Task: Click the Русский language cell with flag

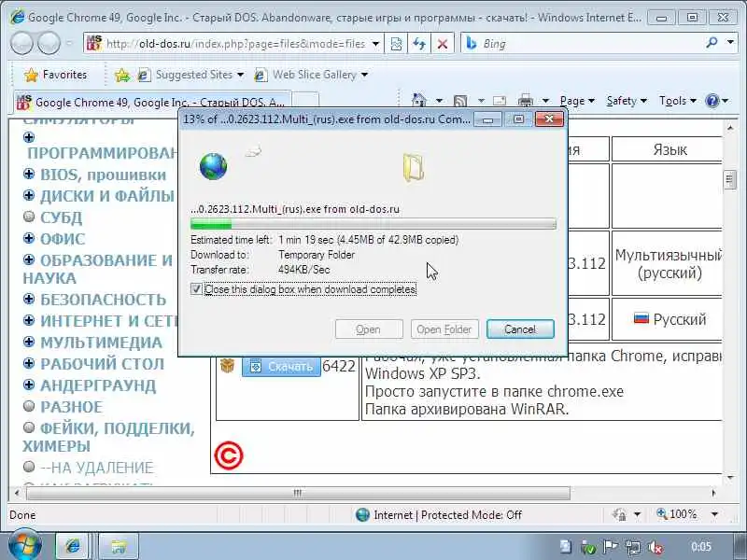Action: (x=667, y=319)
